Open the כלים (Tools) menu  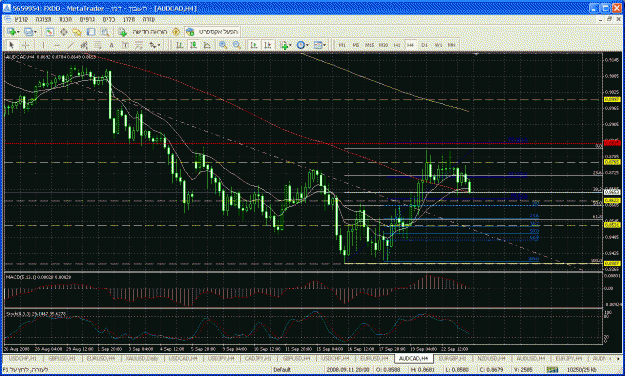[108, 19]
